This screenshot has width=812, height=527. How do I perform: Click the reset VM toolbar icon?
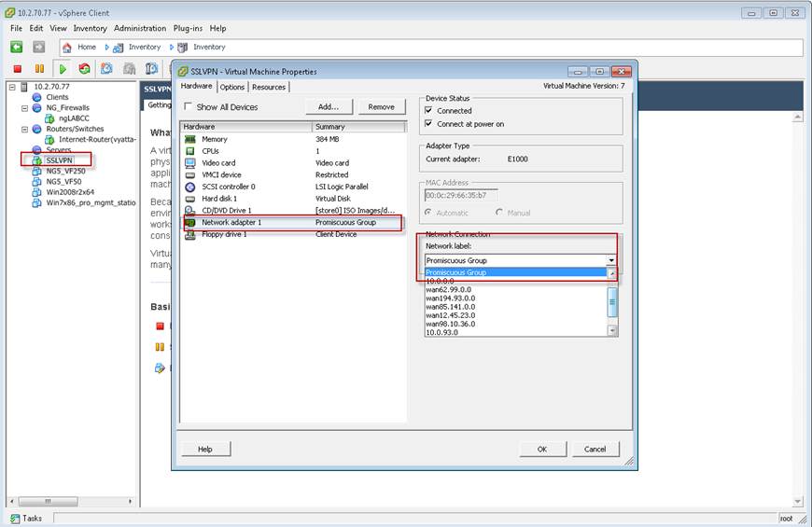pyautogui.click(x=84, y=68)
